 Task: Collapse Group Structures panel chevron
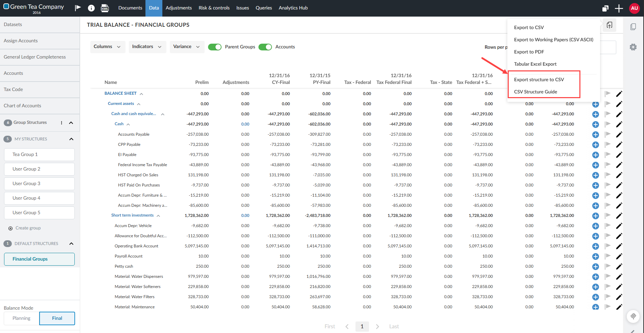pos(71,123)
